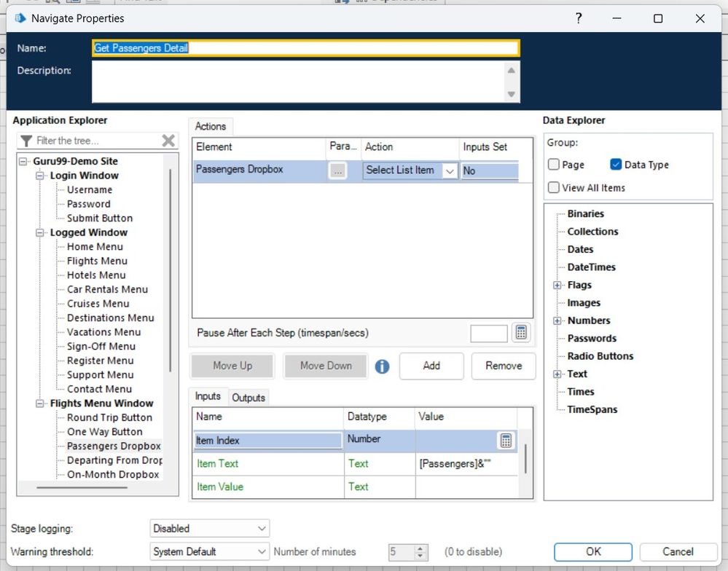
Task: Click OK to confirm properties
Action: 593,551
